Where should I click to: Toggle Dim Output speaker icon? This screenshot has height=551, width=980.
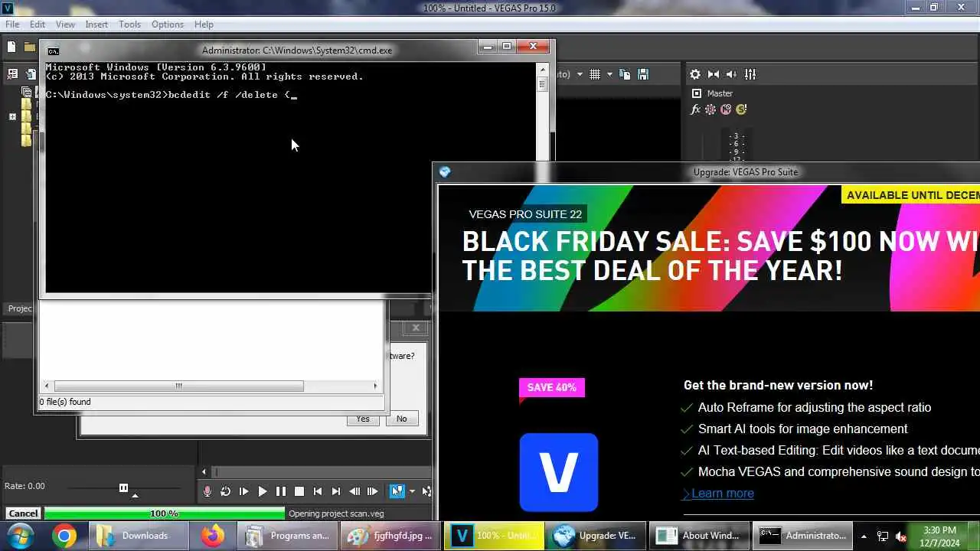[x=732, y=74]
